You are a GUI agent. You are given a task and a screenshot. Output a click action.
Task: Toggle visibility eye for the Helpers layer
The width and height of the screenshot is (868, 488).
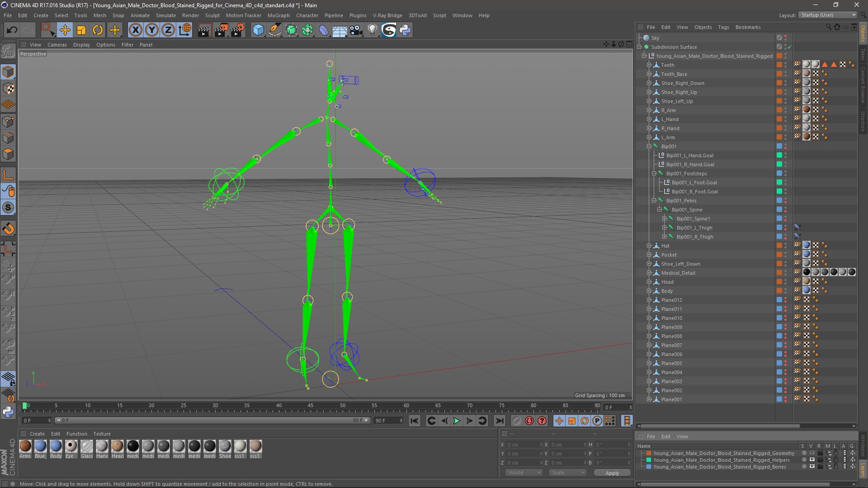[812, 460]
